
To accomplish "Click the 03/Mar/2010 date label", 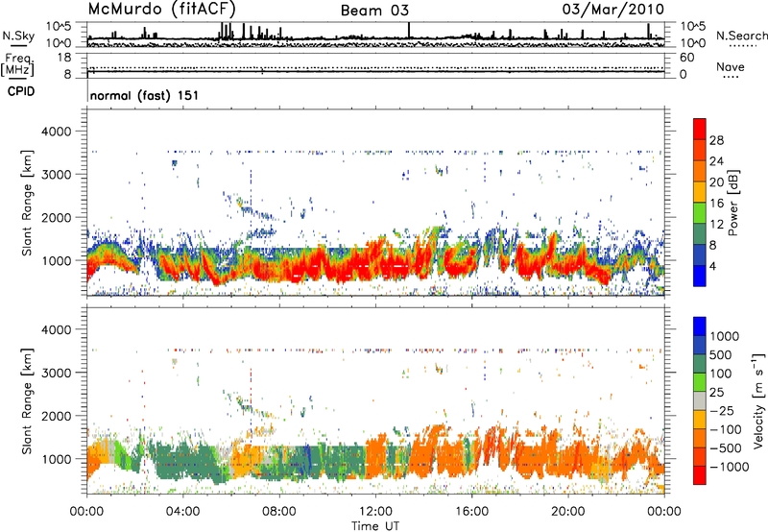I will coord(613,10).
